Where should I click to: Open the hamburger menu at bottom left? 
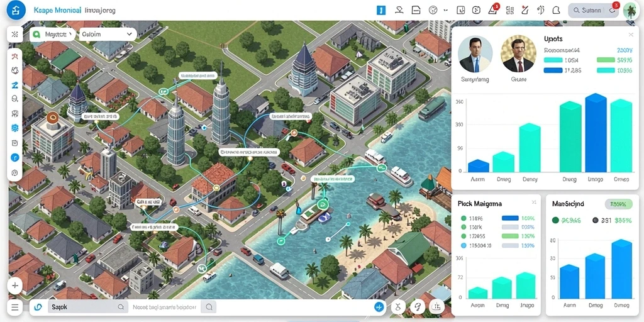coord(15,307)
